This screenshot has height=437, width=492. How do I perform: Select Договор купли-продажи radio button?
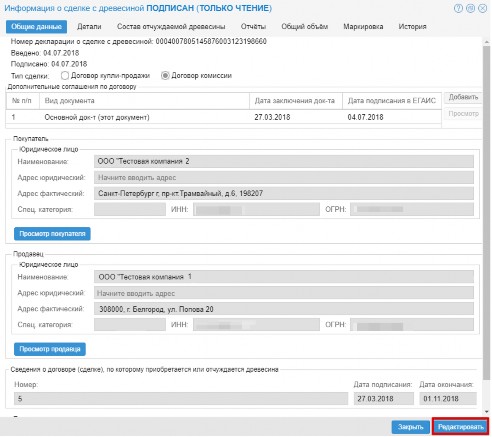click(x=65, y=76)
